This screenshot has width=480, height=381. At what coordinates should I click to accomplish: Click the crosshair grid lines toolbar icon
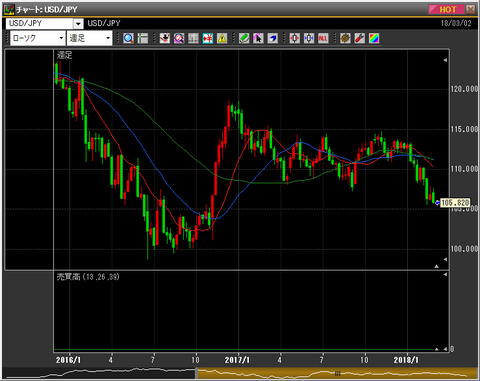click(143, 38)
